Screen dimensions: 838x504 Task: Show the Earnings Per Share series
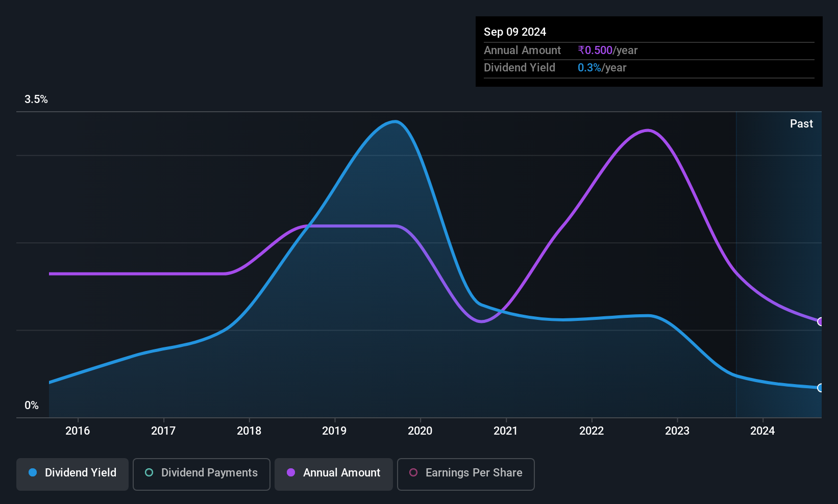(466, 474)
